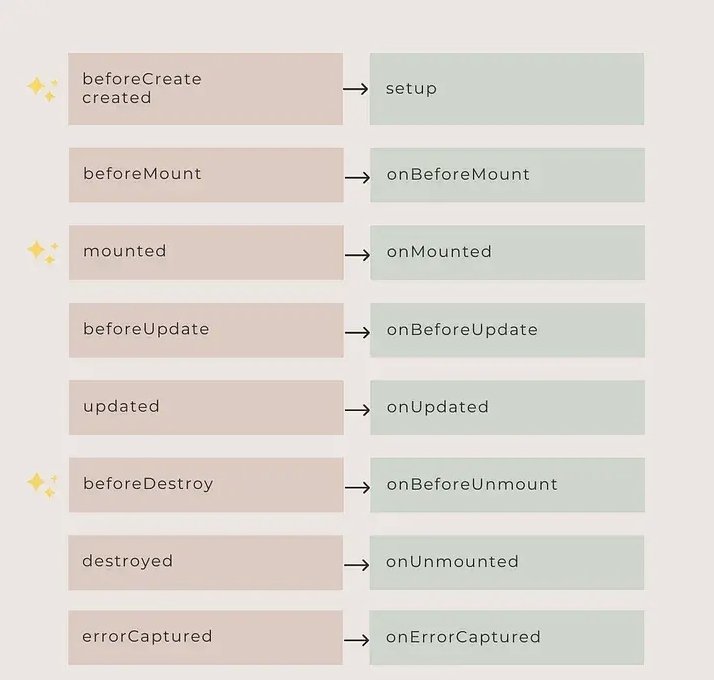
Task: Select the green setup box
Action: pos(507,89)
